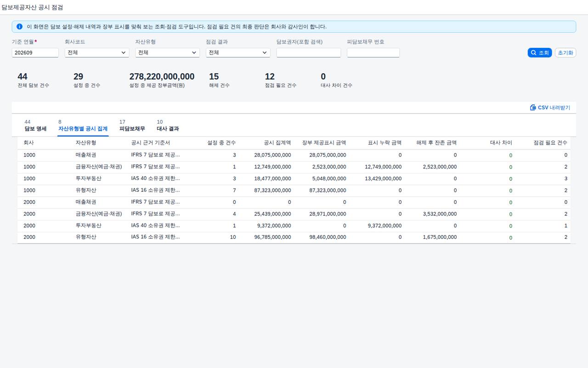This screenshot has width=588, height=368.
Task: Click the CSV export icon
Action: [x=533, y=108]
